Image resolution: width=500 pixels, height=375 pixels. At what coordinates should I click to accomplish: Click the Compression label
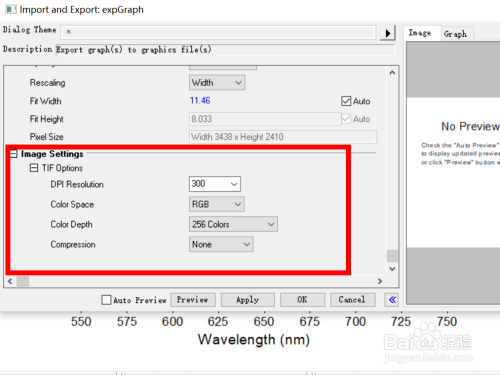[x=73, y=244]
